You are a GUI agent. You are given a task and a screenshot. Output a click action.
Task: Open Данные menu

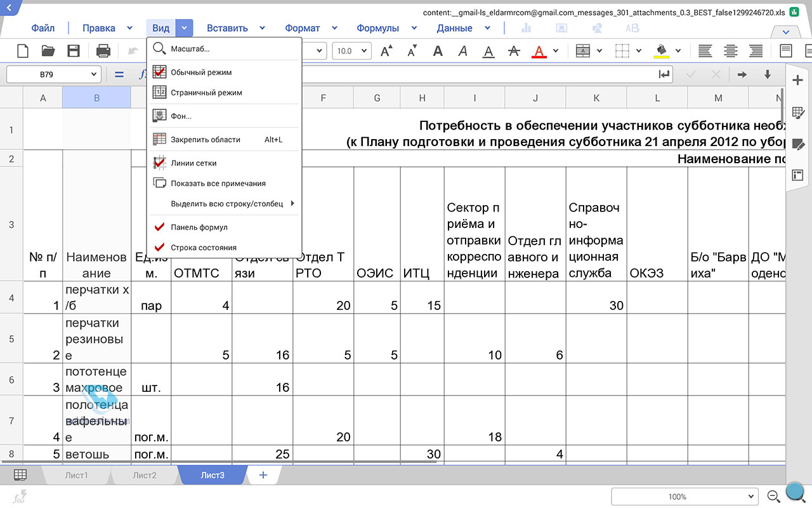pos(454,28)
